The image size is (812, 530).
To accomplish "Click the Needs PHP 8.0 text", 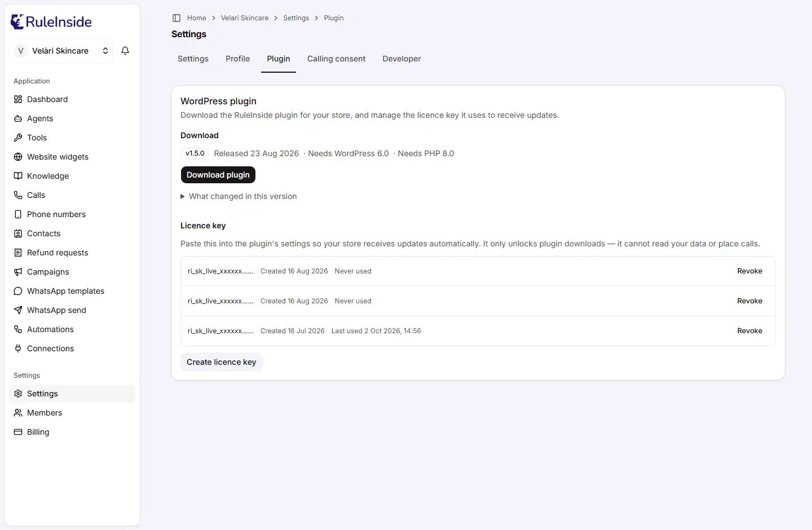I will pyautogui.click(x=426, y=153).
